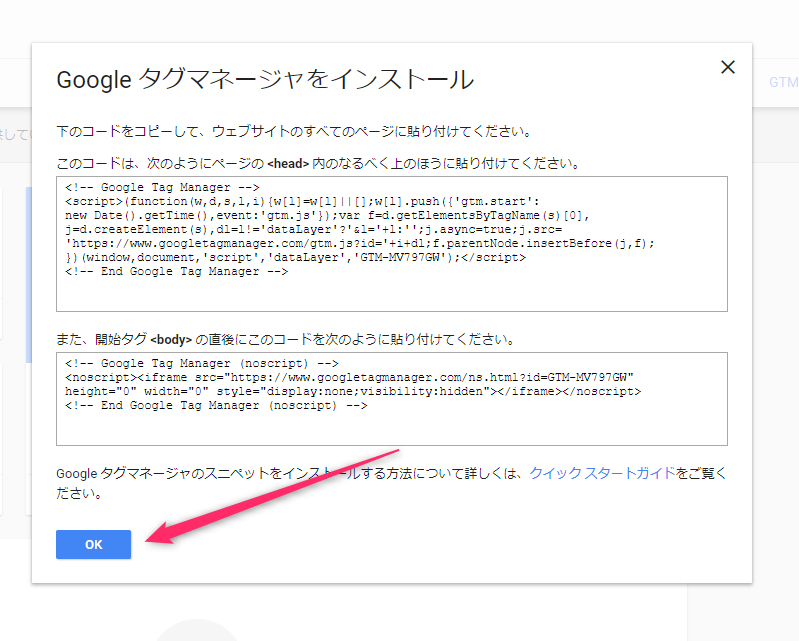Click the instruction mentioning <head>
Image resolution: width=799 pixels, height=641 pixels.
click(x=318, y=163)
